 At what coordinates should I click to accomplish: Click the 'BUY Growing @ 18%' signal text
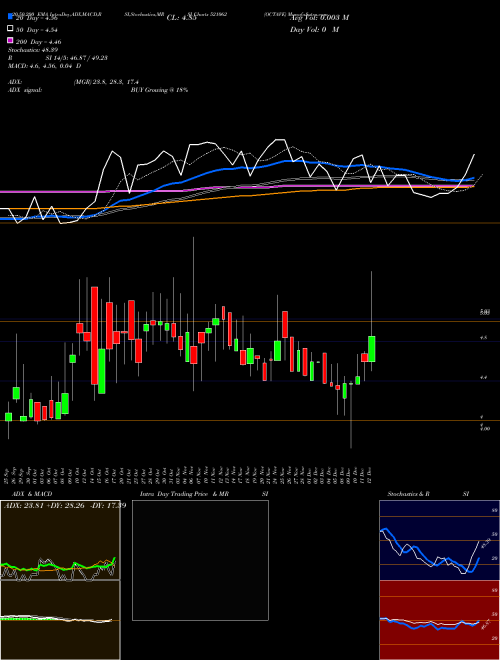159,90
